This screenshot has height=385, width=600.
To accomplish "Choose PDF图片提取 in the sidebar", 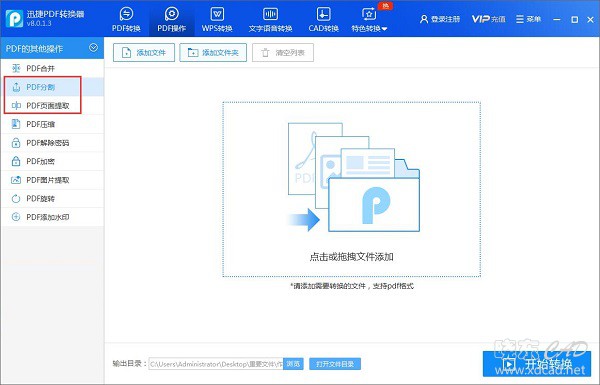I will pos(52,180).
